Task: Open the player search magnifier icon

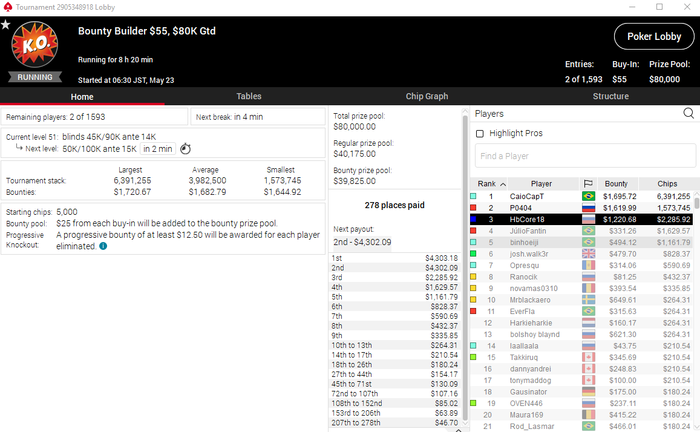Action: pos(688,113)
